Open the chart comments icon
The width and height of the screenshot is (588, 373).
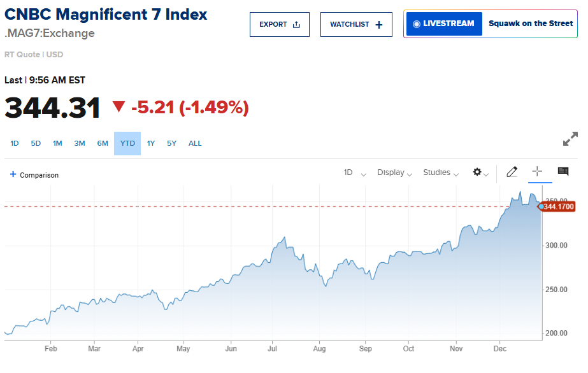coord(563,172)
